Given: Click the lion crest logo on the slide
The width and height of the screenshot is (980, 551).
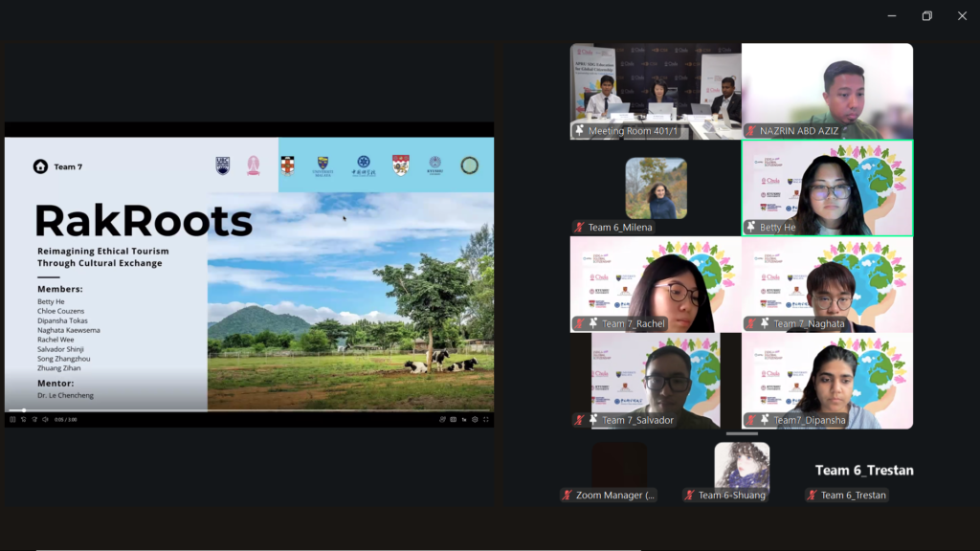Looking at the screenshot, I should click(401, 165).
